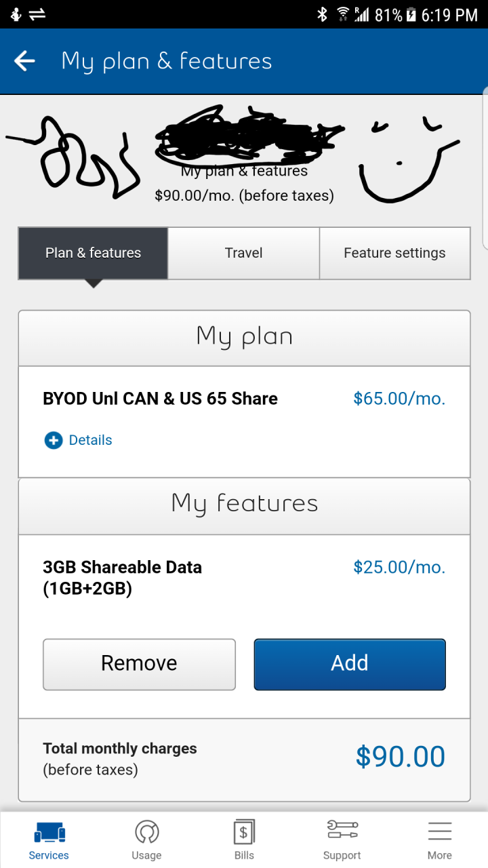Tap the battery status icon

411,14
